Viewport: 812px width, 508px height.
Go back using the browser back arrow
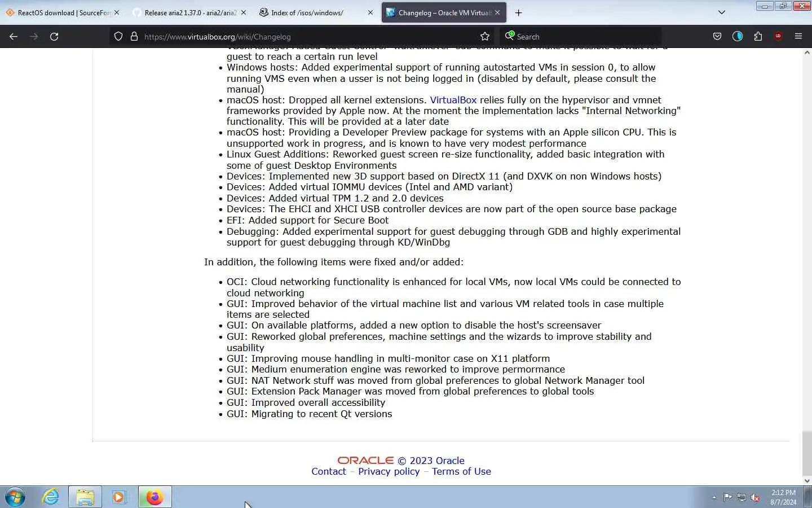point(14,36)
